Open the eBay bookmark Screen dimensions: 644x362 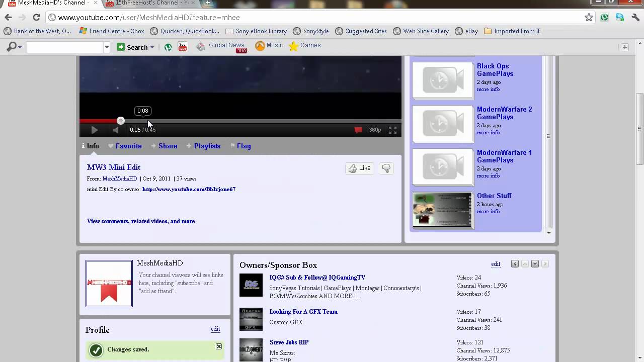(x=466, y=31)
